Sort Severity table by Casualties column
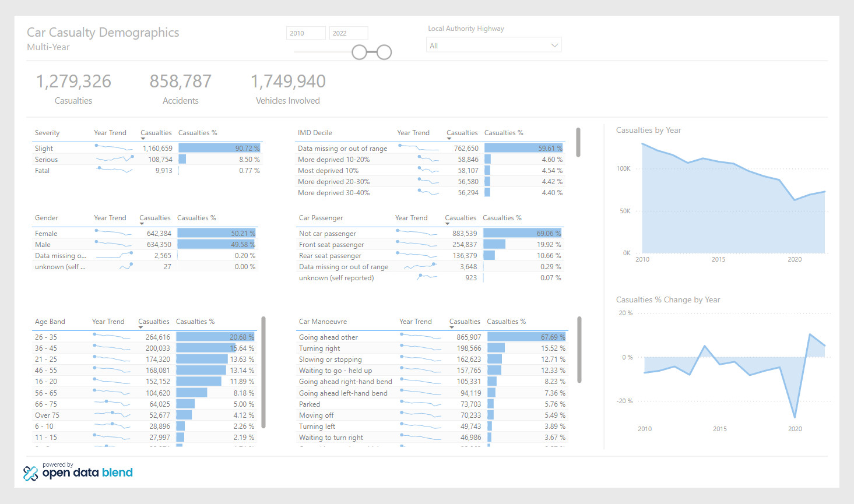 coord(156,133)
